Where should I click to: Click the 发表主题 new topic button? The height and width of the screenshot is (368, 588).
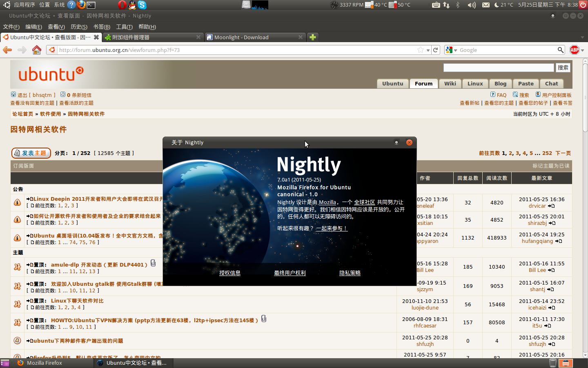(x=31, y=153)
